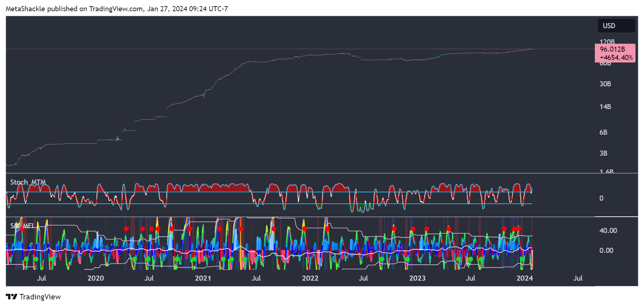Screen dimensions: 644x307
Task: Click the 6B price axis label
Action: click(x=604, y=132)
